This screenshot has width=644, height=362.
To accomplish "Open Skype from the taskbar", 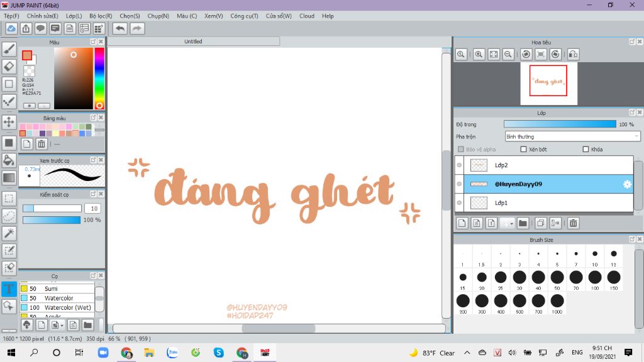I will coord(218,353).
